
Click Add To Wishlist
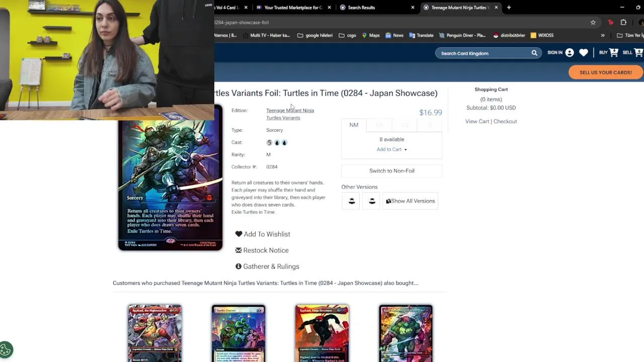tap(263, 234)
